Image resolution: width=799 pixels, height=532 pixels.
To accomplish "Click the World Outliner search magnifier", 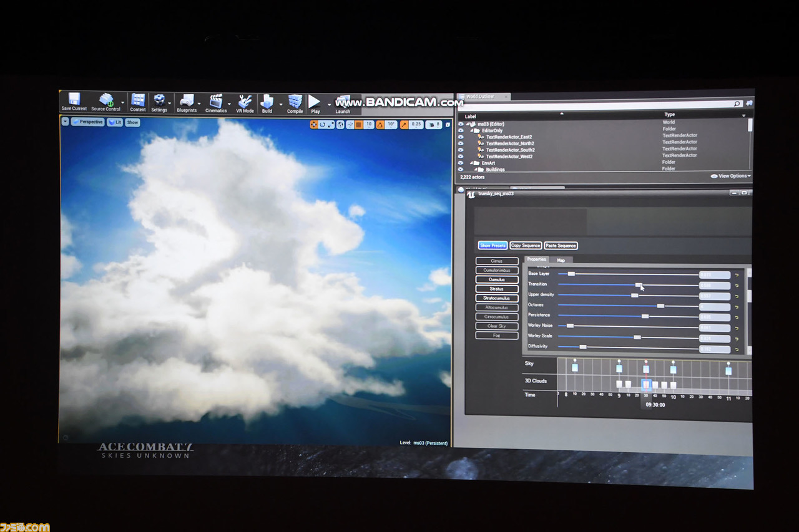I will pos(737,104).
